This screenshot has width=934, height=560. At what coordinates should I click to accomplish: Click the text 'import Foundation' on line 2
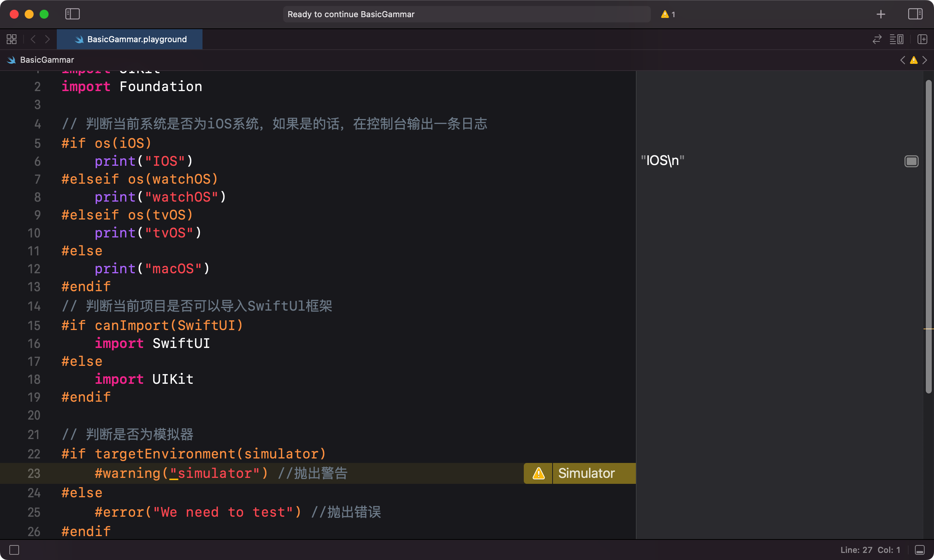[x=132, y=87]
